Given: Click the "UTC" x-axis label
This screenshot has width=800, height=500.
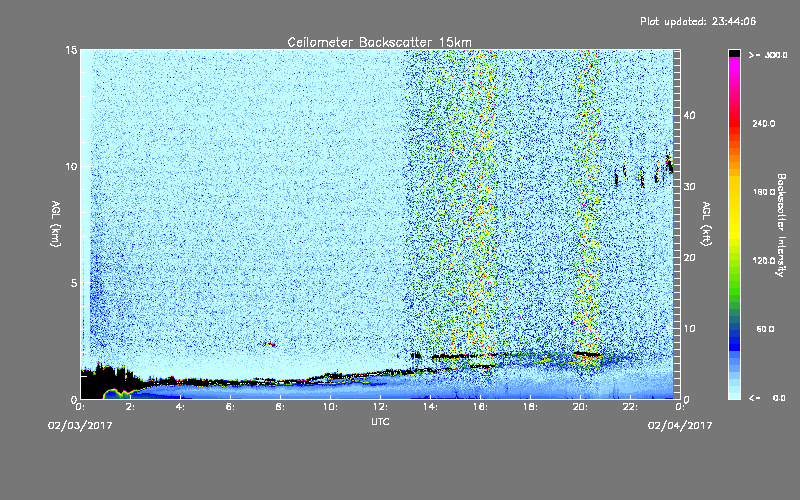Looking at the screenshot, I should pos(380,421).
